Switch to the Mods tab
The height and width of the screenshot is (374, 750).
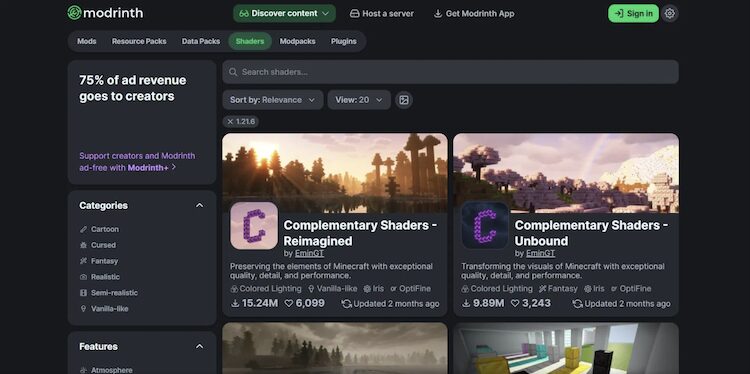[87, 41]
